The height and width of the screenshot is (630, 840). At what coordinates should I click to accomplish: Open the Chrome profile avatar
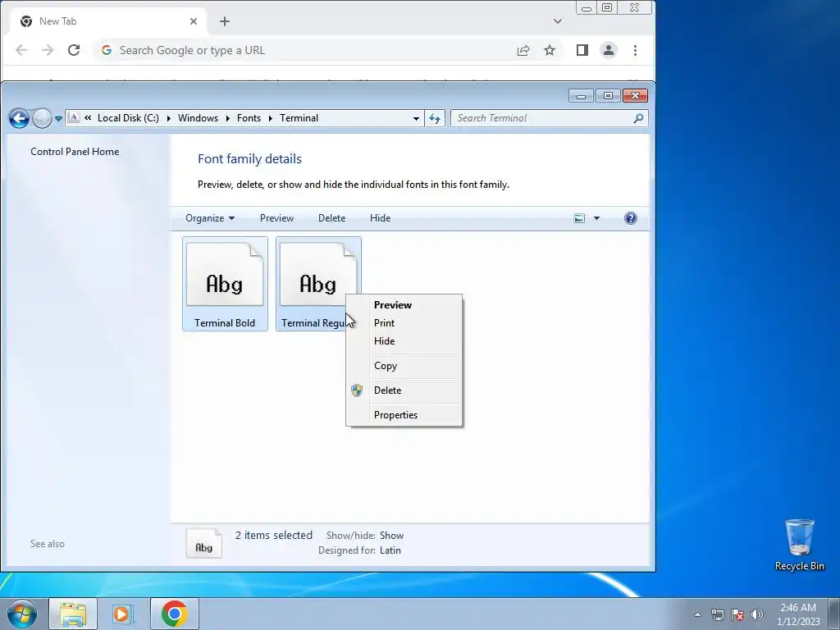609,50
